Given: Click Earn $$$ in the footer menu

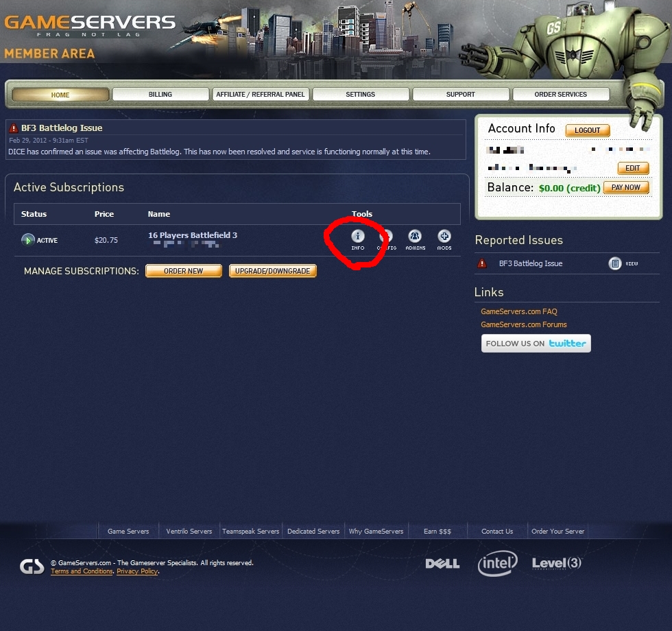Looking at the screenshot, I should click(437, 531).
